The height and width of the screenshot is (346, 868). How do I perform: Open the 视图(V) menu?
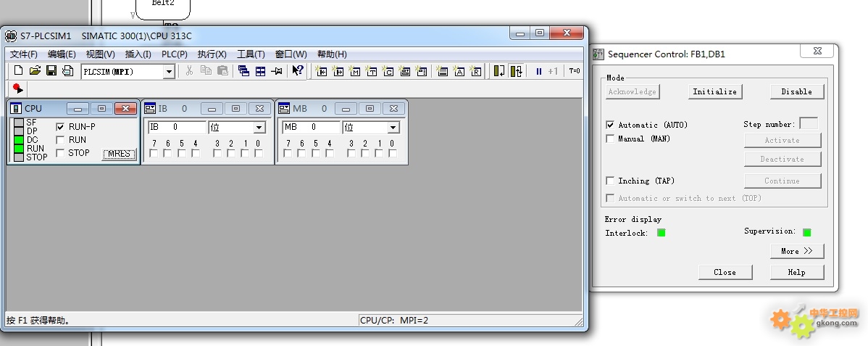click(100, 54)
